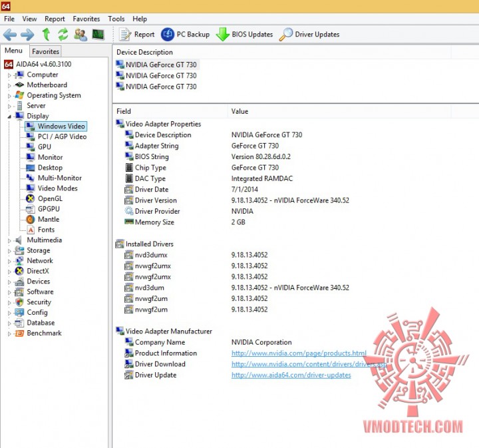Select the Windows Video icon in tree
The image size is (479, 448).
click(30, 126)
